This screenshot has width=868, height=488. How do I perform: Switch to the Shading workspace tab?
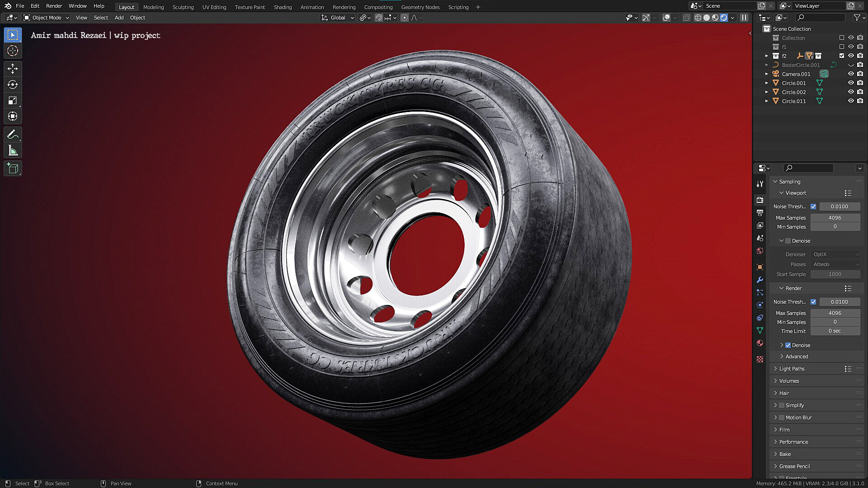(x=283, y=7)
